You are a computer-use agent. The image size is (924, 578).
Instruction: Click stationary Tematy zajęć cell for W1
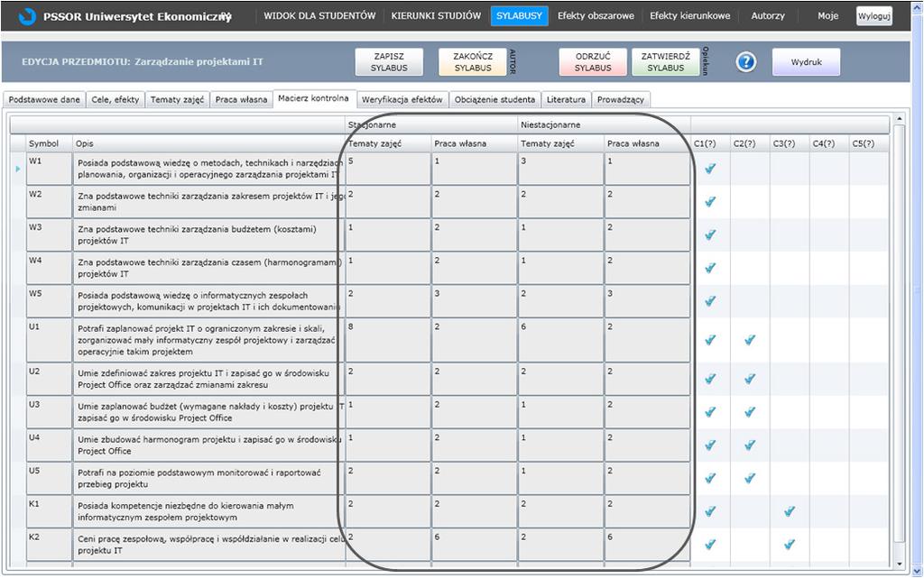[x=388, y=169]
